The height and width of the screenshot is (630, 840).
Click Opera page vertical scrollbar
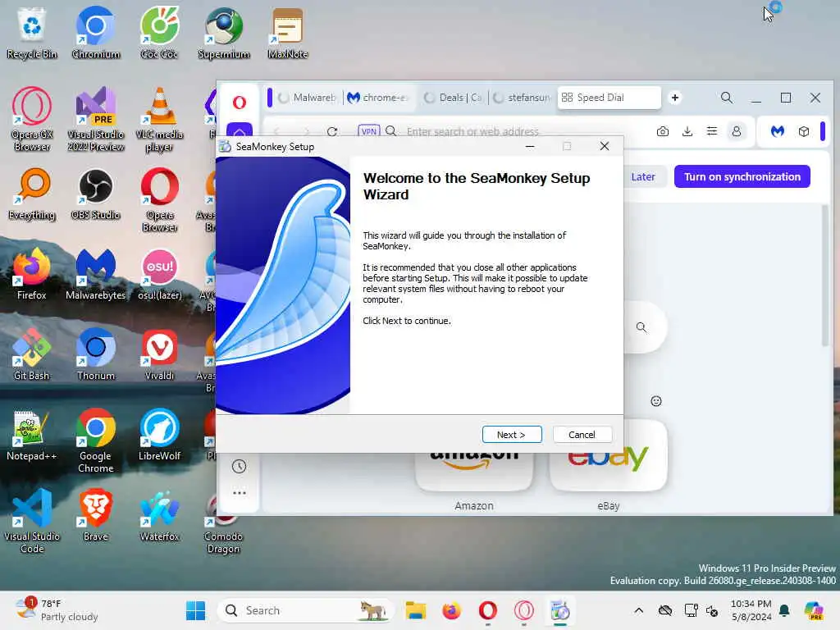pos(825,276)
